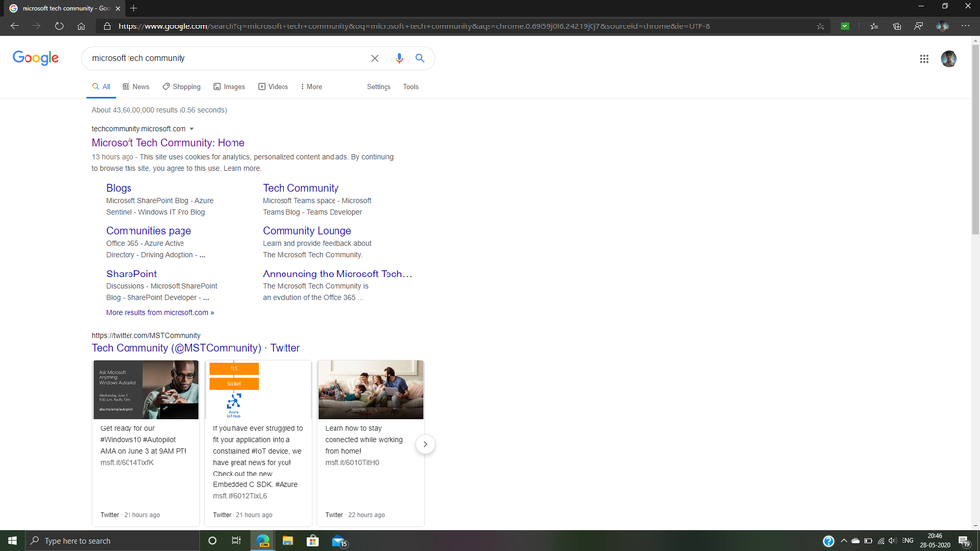Viewport: 980px width, 551px height.
Task: Click the msft.it/6010TltH0 tweet link
Action: (x=352, y=463)
